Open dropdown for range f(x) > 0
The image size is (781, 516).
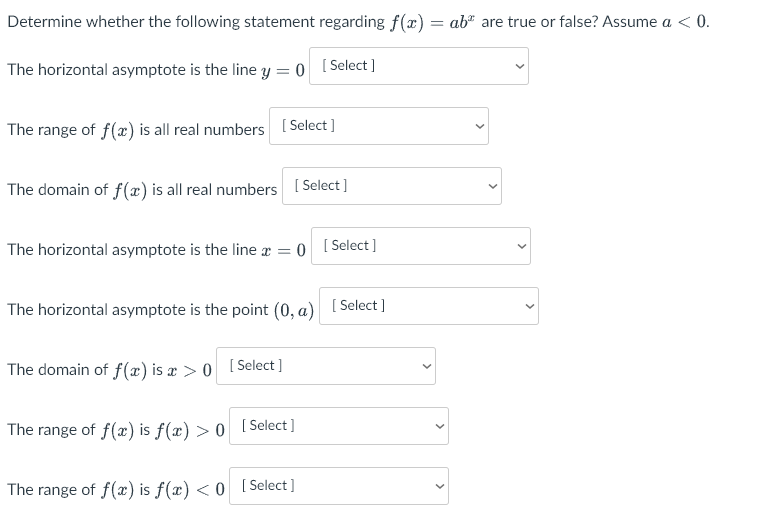pos(339,426)
